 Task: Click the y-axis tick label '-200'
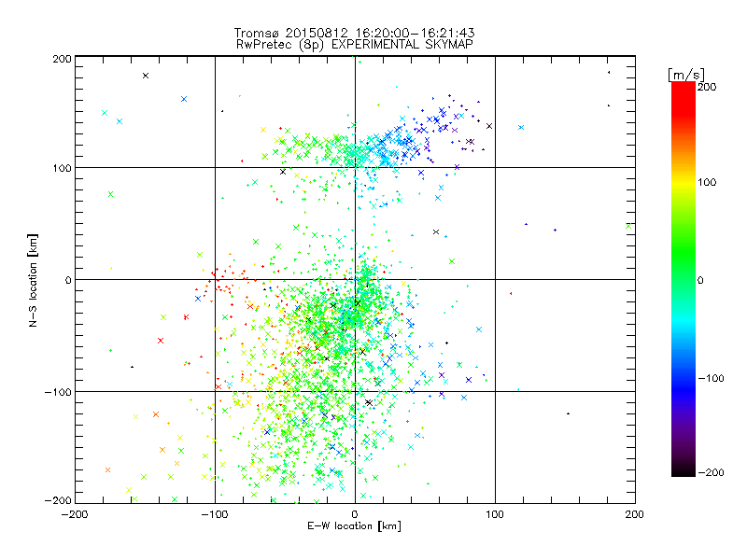(x=58, y=500)
